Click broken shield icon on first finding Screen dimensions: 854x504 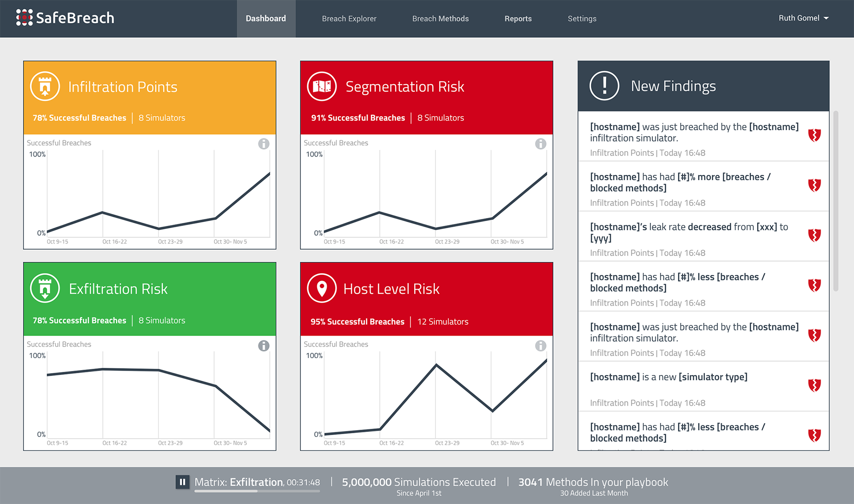(x=814, y=135)
